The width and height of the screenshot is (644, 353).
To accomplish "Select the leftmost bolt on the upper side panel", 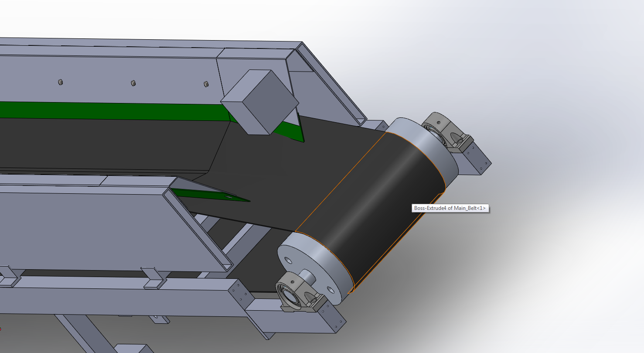I will tap(61, 82).
